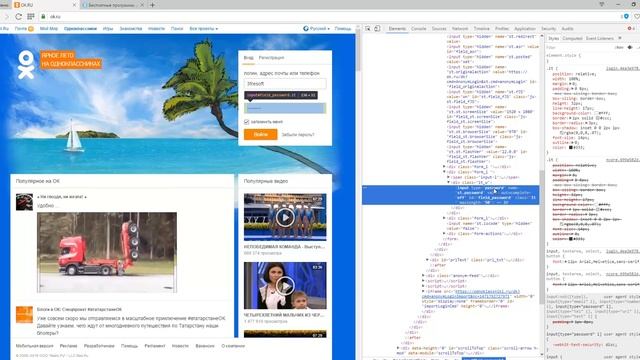
Task: Open the Audits tab in DevTools
Action: tap(567, 29)
